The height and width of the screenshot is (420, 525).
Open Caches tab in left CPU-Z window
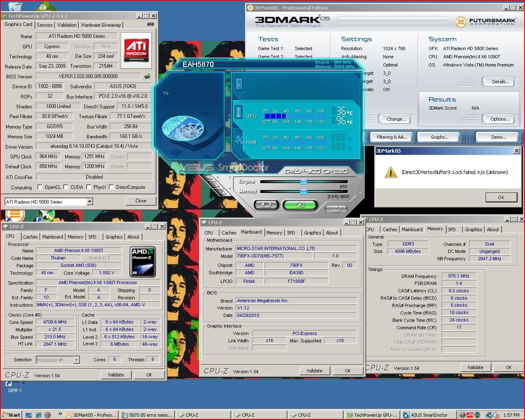pos(30,237)
